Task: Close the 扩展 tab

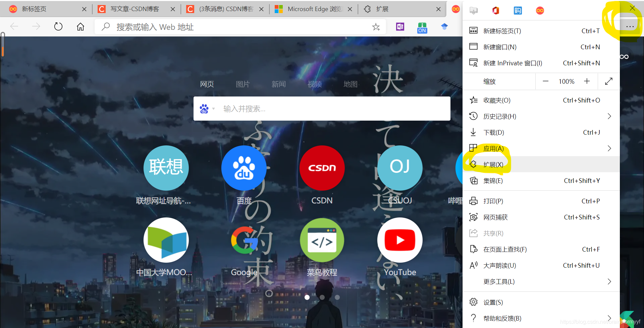Action: tap(438, 9)
